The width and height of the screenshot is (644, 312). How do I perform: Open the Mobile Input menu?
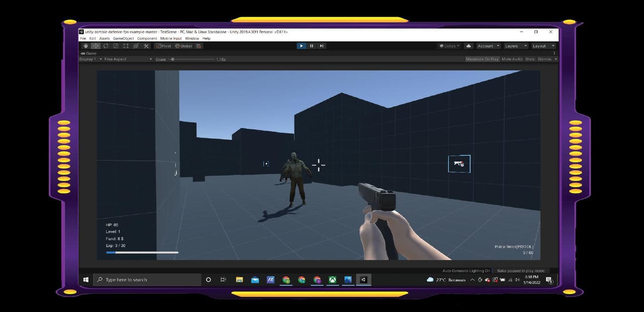[171, 38]
